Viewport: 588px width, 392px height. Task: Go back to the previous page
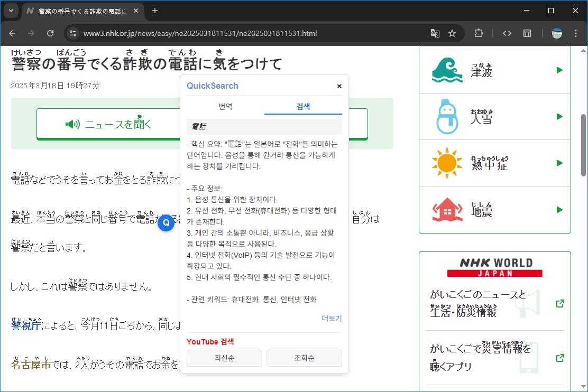(x=12, y=33)
